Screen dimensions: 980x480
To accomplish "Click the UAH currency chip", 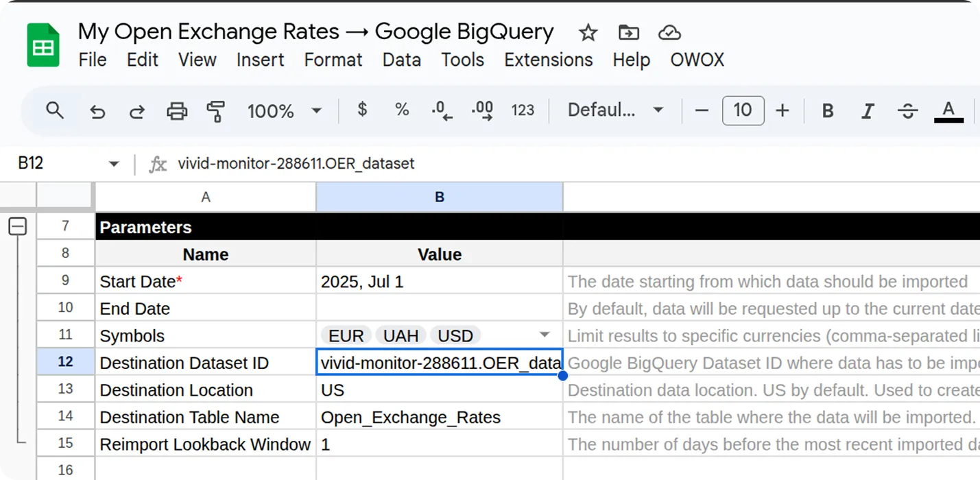I will coord(401,335).
